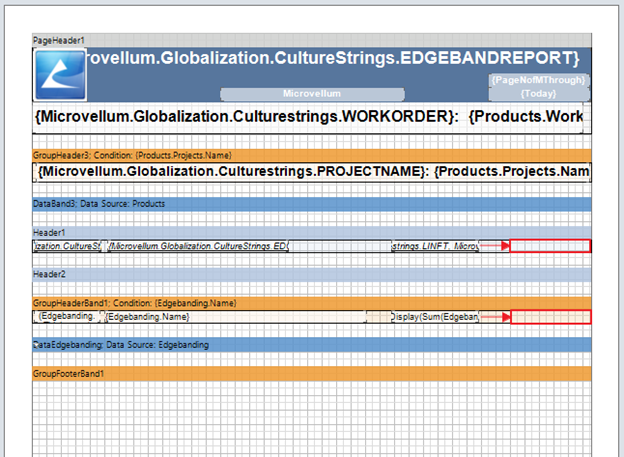The image size is (624, 457).
Task: Select the Header2 band bar
Action: pos(312,274)
